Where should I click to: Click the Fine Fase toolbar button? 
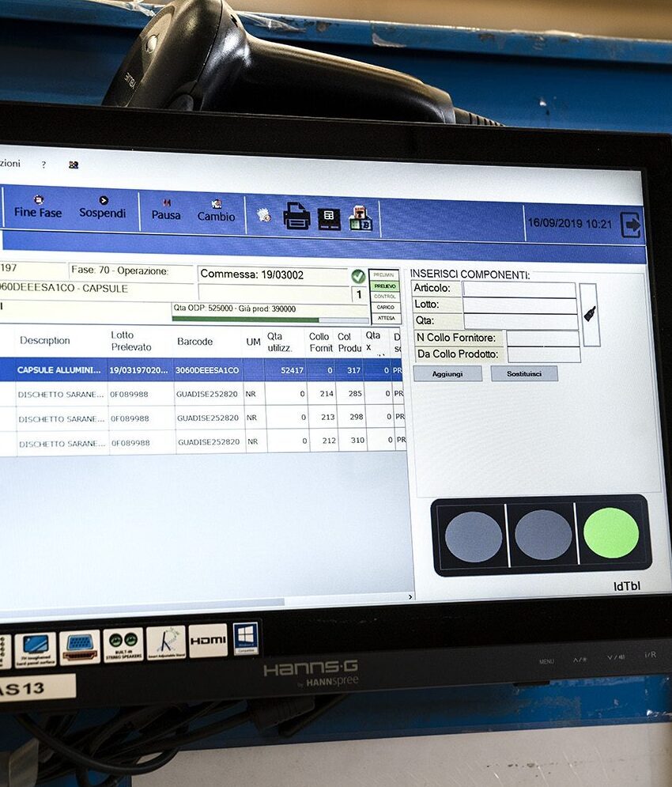click(x=37, y=206)
